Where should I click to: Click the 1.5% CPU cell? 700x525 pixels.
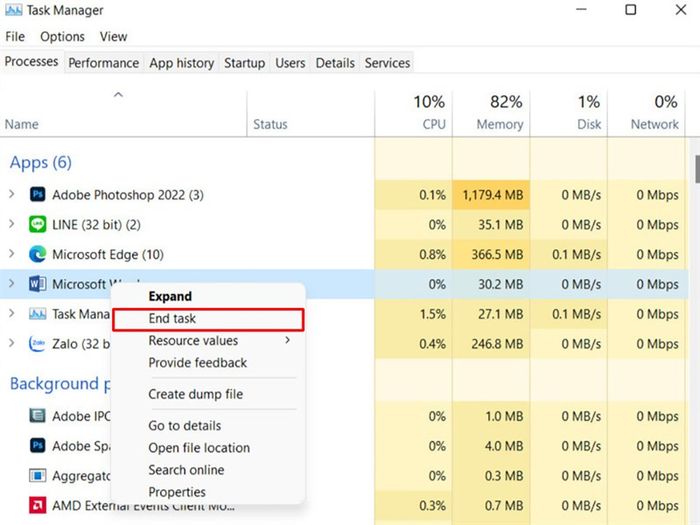414,314
